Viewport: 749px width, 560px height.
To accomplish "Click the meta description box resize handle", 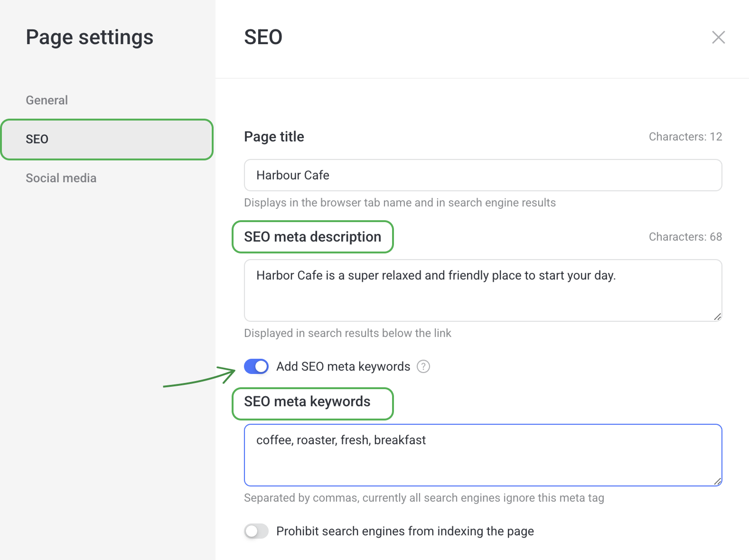I will point(717,317).
